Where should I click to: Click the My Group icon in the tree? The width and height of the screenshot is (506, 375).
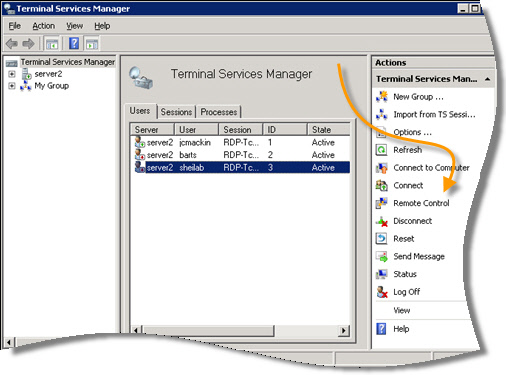point(26,86)
